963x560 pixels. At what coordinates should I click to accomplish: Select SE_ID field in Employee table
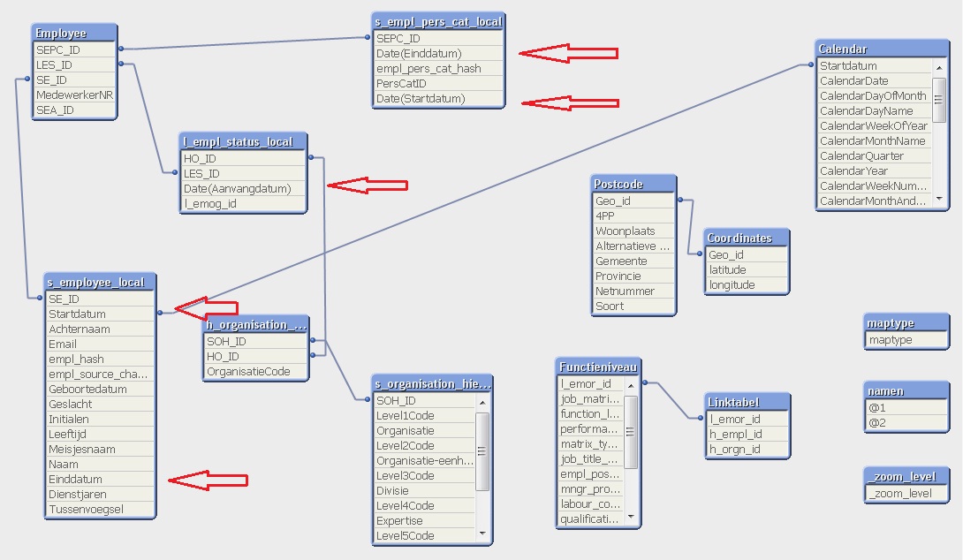(74, 79)
